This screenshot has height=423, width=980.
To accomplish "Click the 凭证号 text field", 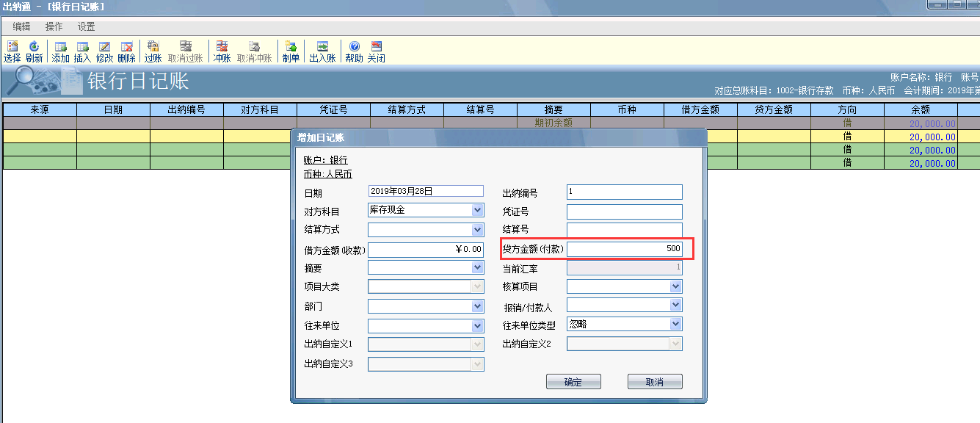I will [x=624, y=211].
